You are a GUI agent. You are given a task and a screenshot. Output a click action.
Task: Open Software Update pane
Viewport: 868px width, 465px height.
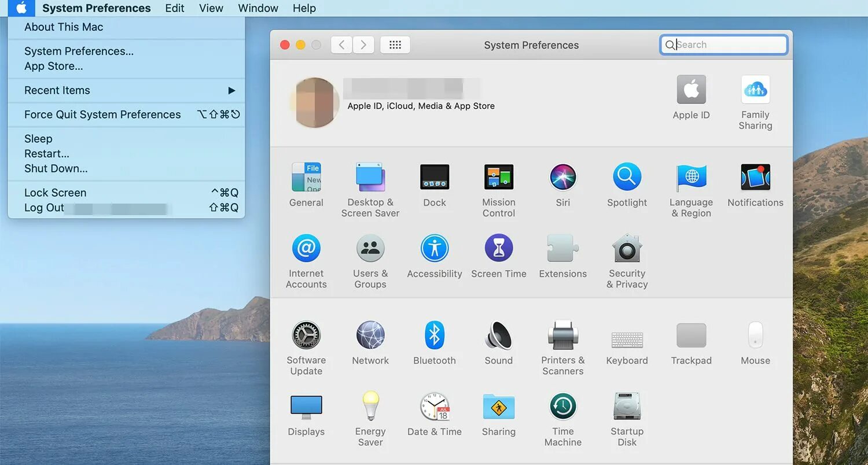click(306, 348)
